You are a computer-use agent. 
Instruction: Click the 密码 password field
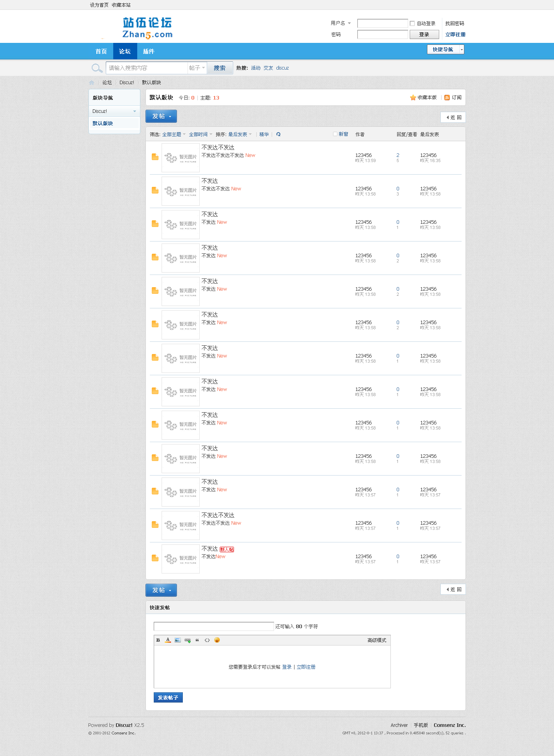click(x=383, y=35)
